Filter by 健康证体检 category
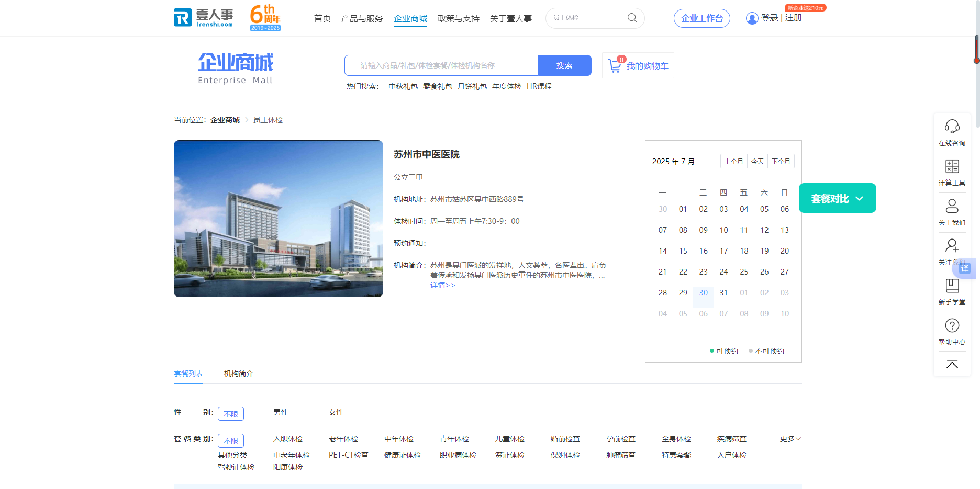Viewport: 980px width, 489px height. tap(403, 455)
